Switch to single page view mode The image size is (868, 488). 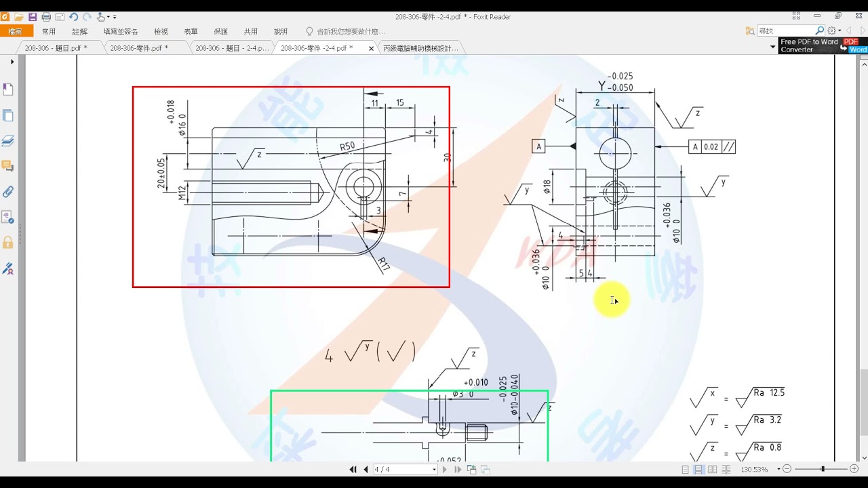click(x=685, y=469)
